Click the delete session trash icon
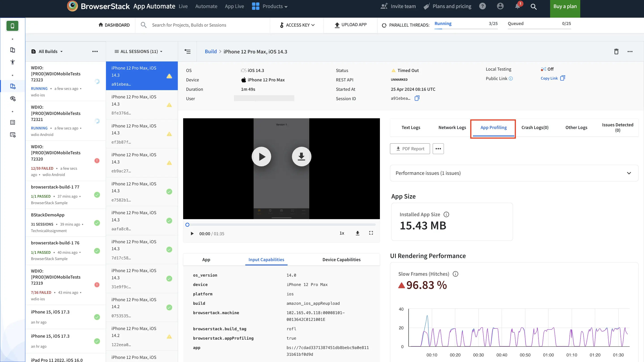Screen dimensions: 644x362 click(616, 51)
